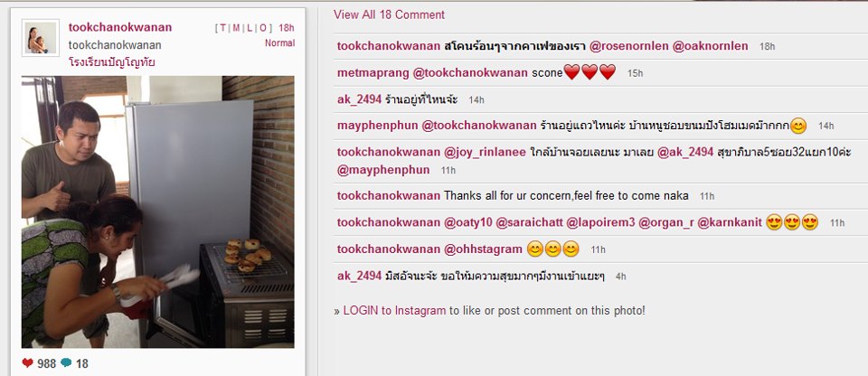
Task: Select the T size option
Action: click(222, 28)
